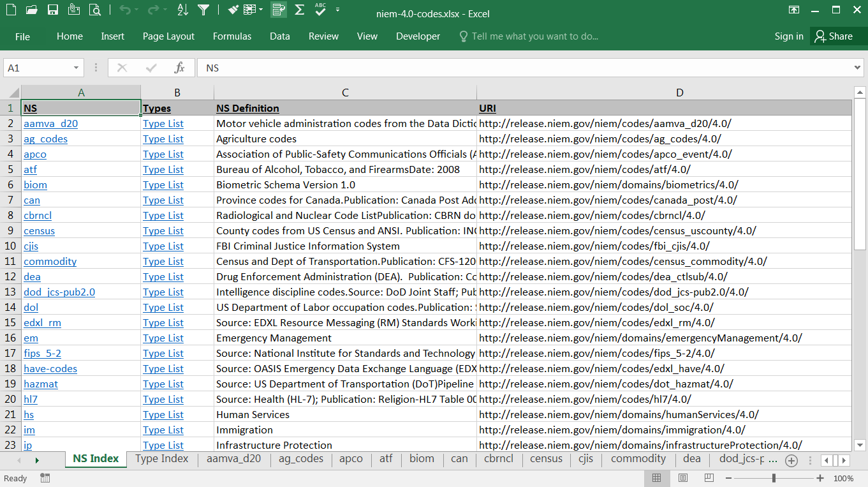The height and width of the screenshot is (487, 868).
Task: Follow the aamva_d20 hyperlink in column A
Action: (51, 124)
